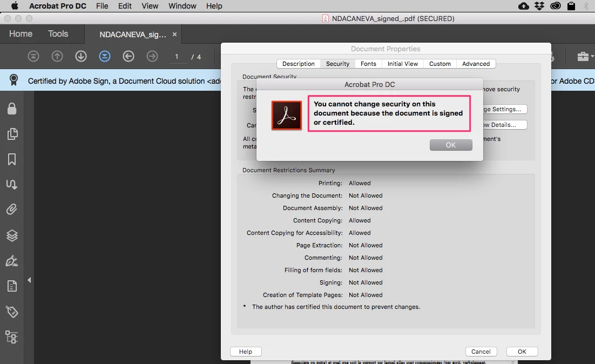Switch to the Custom tab
Screen dimensions: 595x364
click(440, 64)
